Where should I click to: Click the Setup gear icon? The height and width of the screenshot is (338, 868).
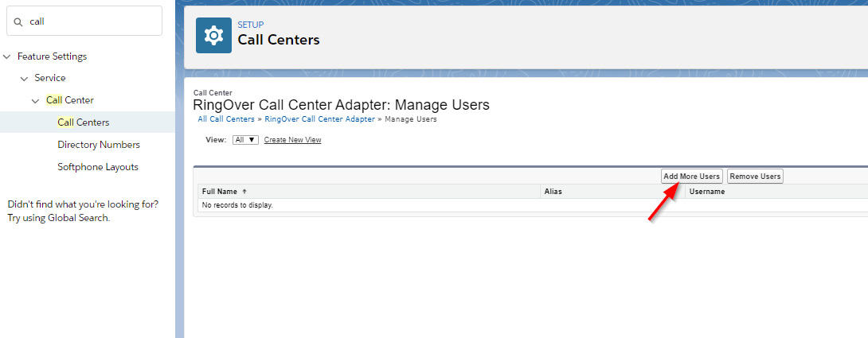(x=213, y=36)
